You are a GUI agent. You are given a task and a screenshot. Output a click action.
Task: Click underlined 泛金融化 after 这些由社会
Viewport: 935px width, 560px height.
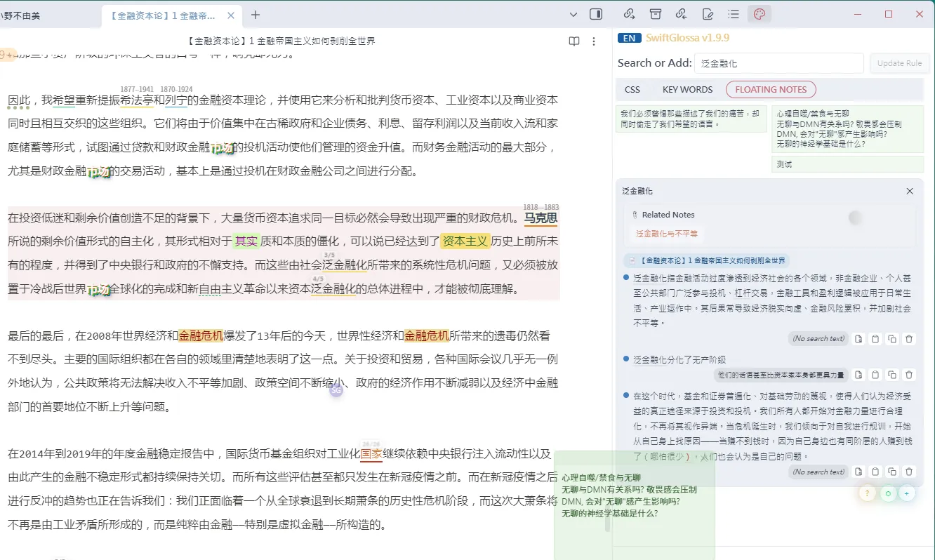click(x=345, y=265)
